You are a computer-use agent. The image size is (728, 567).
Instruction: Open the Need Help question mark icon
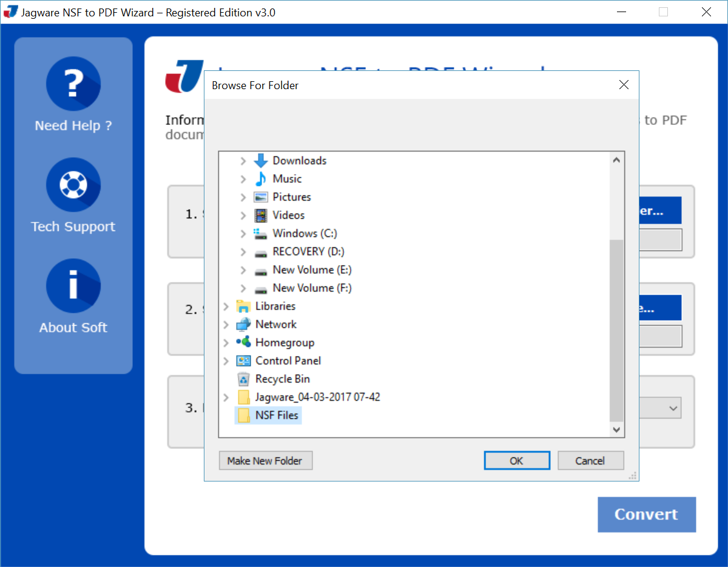click(x=73, y=84)
